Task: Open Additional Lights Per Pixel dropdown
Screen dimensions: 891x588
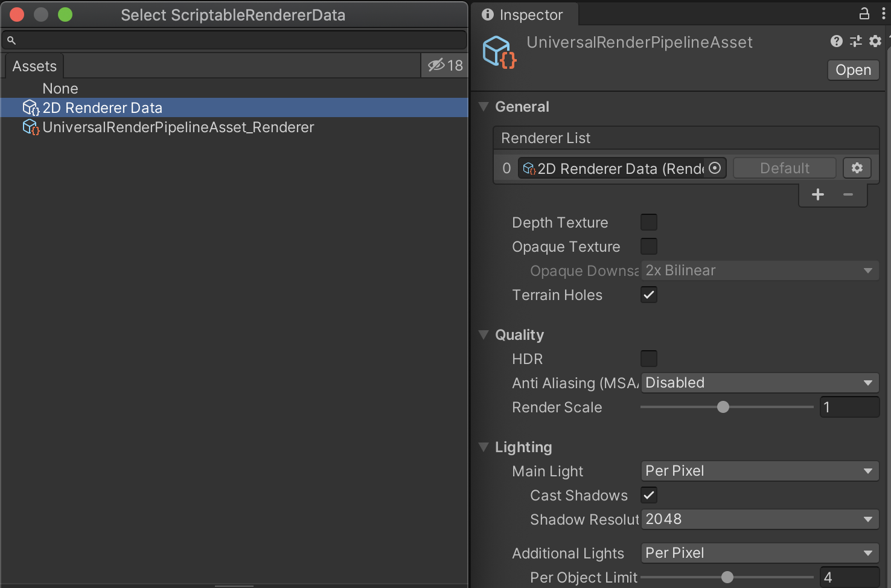Action: tap(760, 553)
